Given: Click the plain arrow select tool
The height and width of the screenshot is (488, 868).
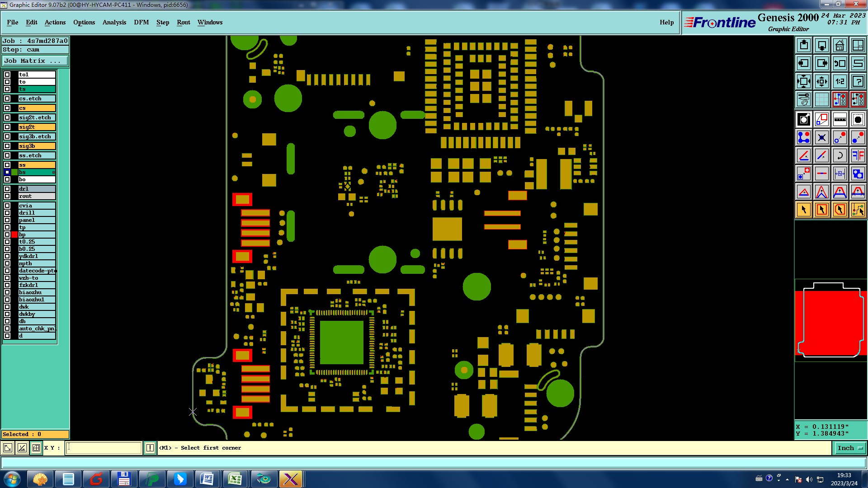Looking at the screenshot, I should 804,210.
